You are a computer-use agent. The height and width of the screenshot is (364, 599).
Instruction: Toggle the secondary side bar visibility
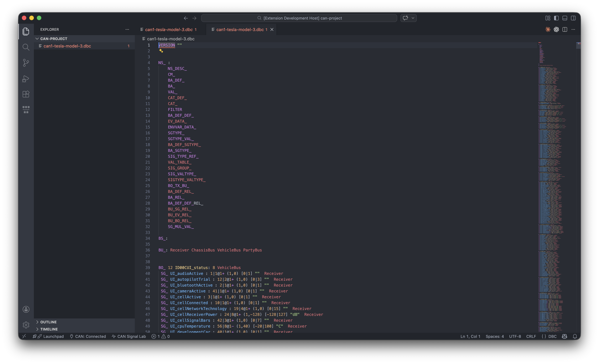[573, 18]
